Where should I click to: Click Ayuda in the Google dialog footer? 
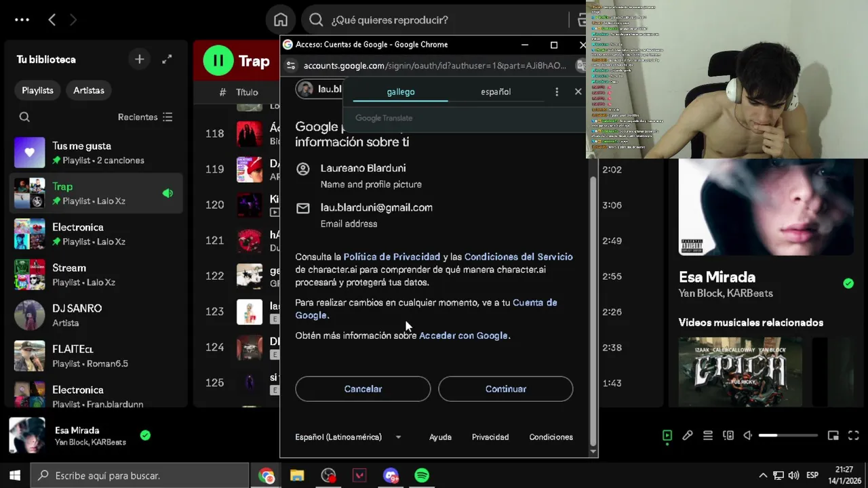(440, 437)
